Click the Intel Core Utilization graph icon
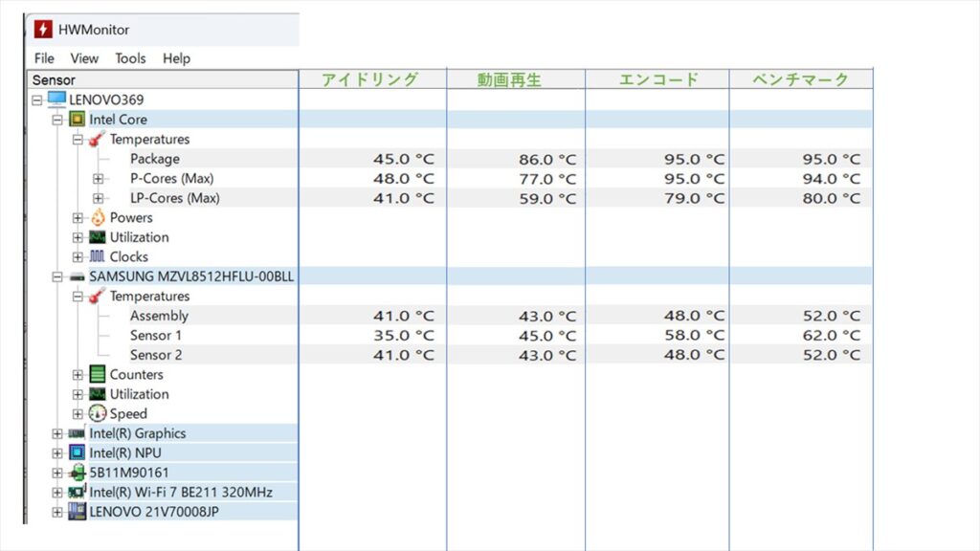This screenshot has height=551, width=980. click(x=98, y=237)
